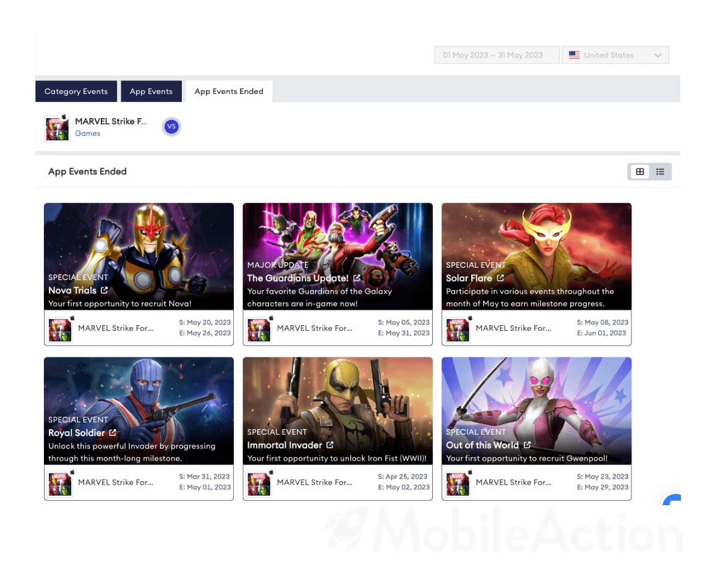Click the Out of this World event title
Image resolution: width=718 pixels, height=588 pixels.
coord(482,445)
